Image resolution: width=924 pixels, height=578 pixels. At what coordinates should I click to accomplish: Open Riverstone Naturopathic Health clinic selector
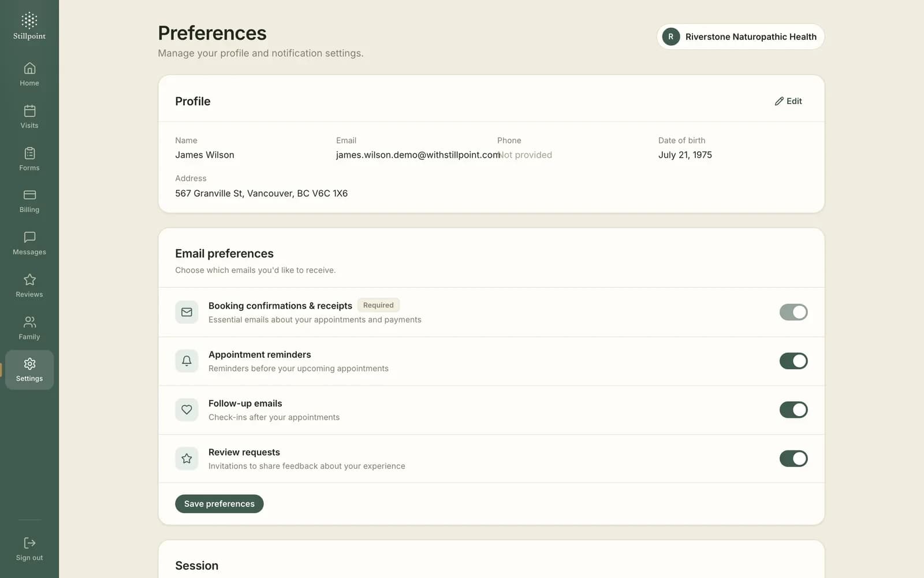click(740, 36)
